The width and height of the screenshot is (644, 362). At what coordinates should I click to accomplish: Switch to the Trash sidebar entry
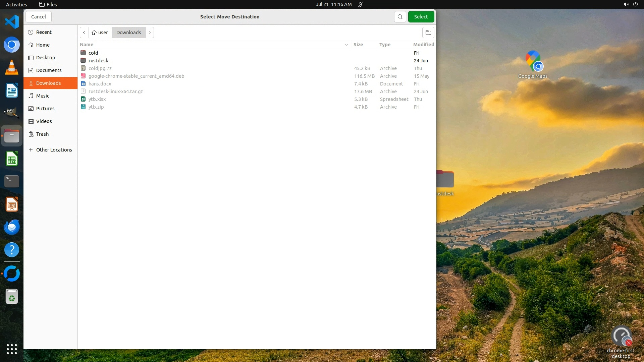[x=42, y=134]
